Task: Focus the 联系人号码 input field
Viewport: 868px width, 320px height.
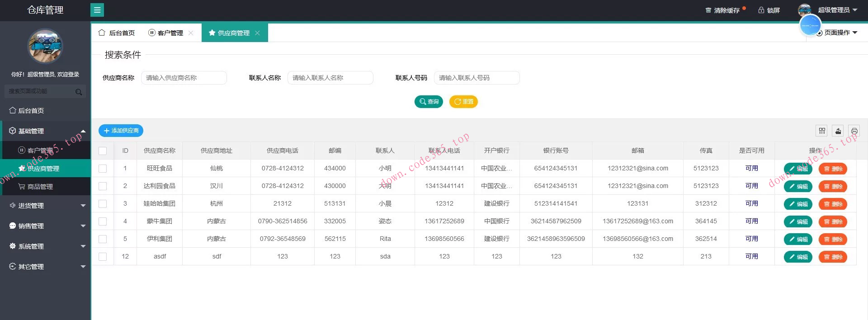Action: [x=477, y=78]
